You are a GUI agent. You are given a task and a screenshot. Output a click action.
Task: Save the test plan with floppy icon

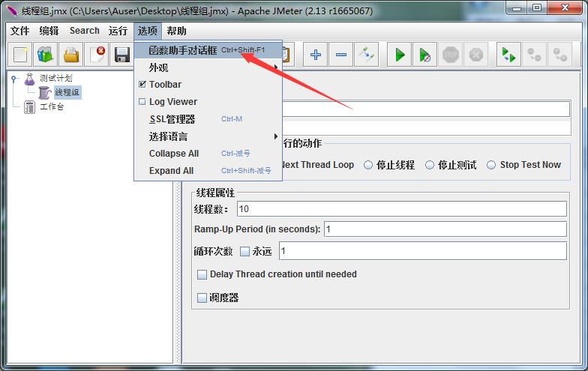coord(121,55)
